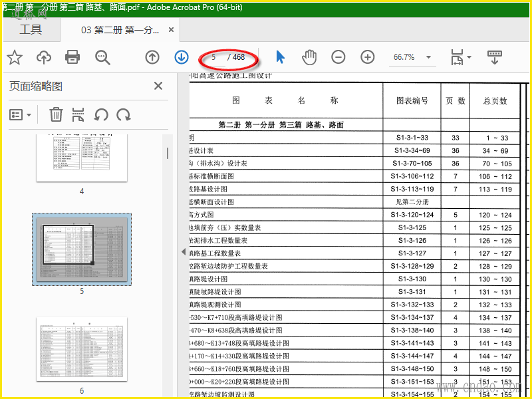Click cell S1-3-126
532x399 pixels.
[x=412, y=241]
